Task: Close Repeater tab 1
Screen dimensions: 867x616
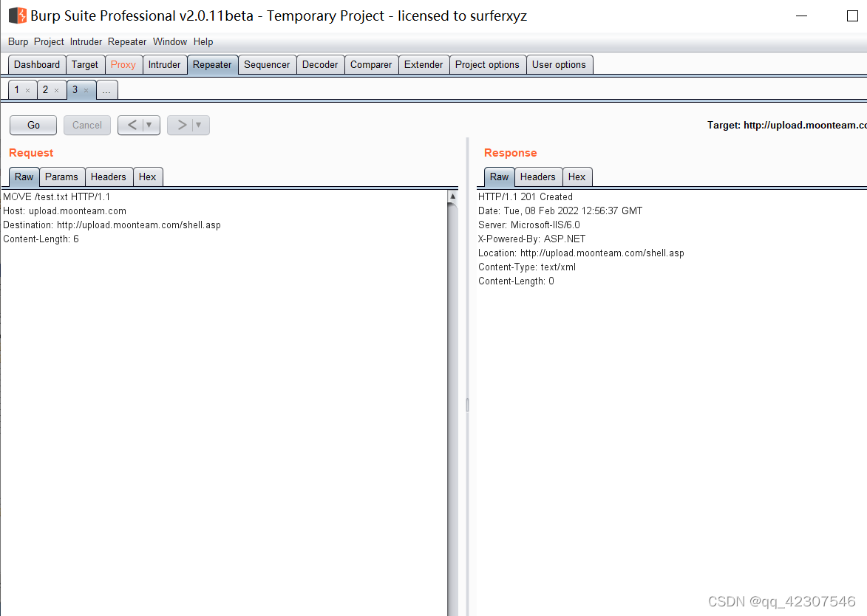Action: click(x=27, y=91)
